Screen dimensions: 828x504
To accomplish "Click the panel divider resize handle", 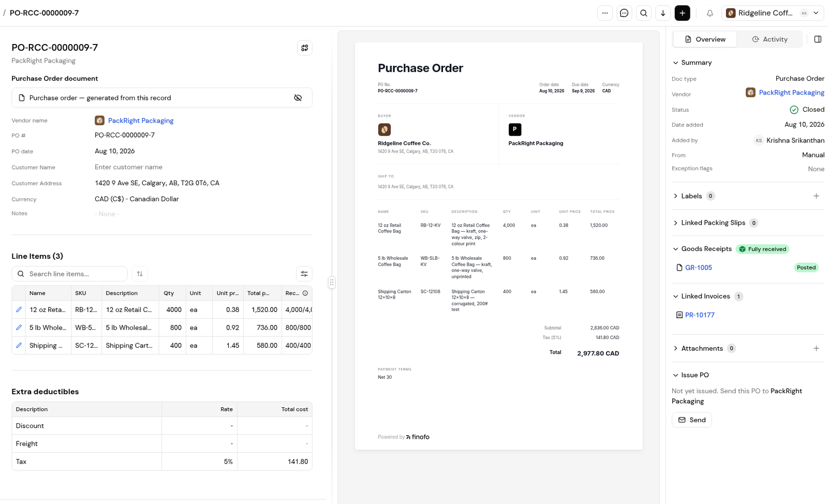I will [x=332, y=283].
